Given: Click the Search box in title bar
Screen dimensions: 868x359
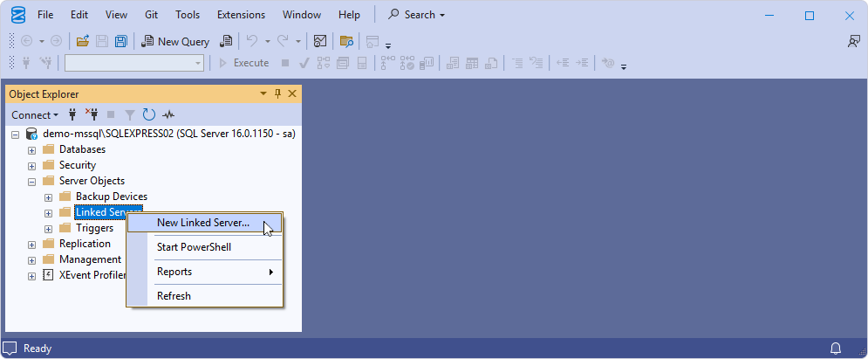Looking at the screenshot, I should pos(417,15).
